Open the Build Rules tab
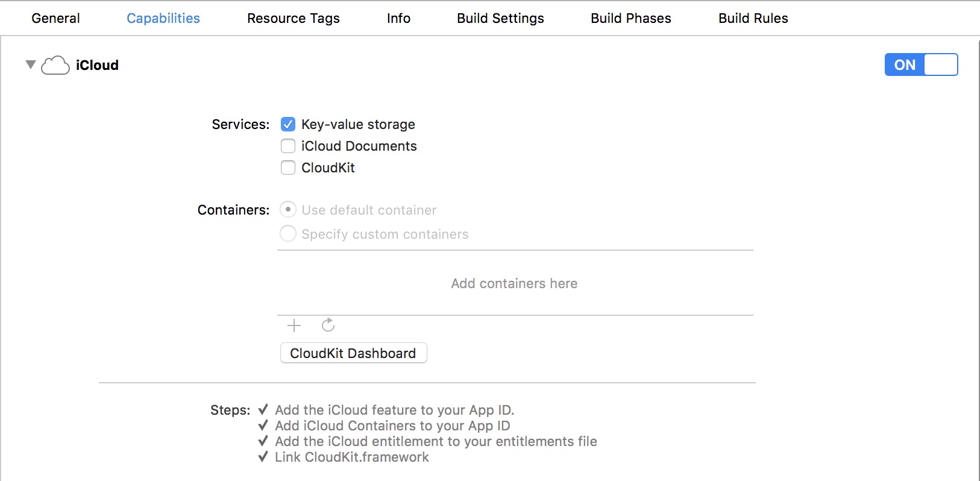Screen dimensions: 980x481 tap(753, 18)
